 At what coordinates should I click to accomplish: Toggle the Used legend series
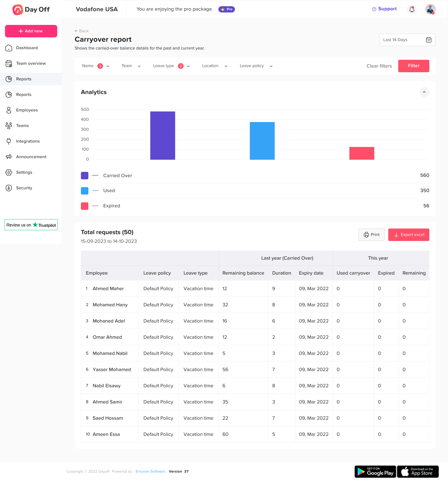point(85,191)
